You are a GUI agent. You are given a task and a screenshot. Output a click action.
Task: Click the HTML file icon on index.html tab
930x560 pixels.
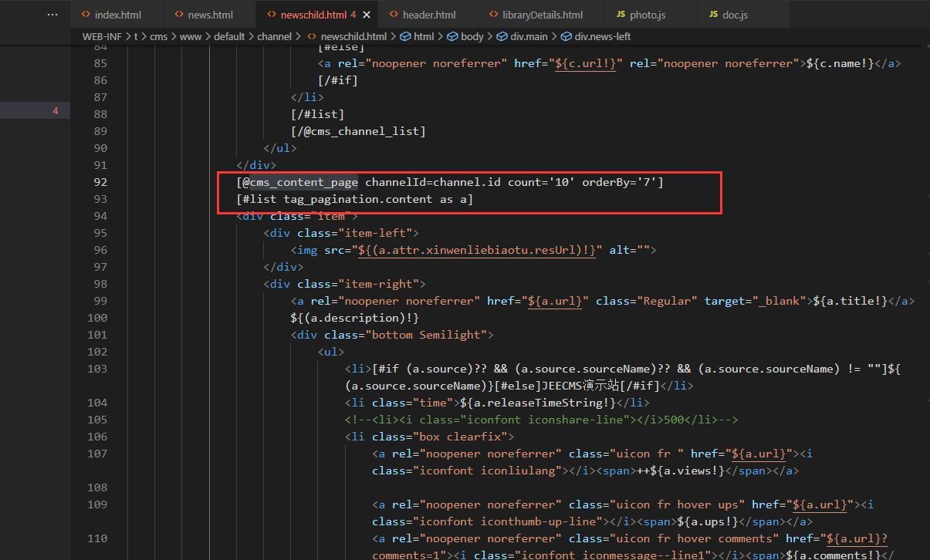coord(84,15)
